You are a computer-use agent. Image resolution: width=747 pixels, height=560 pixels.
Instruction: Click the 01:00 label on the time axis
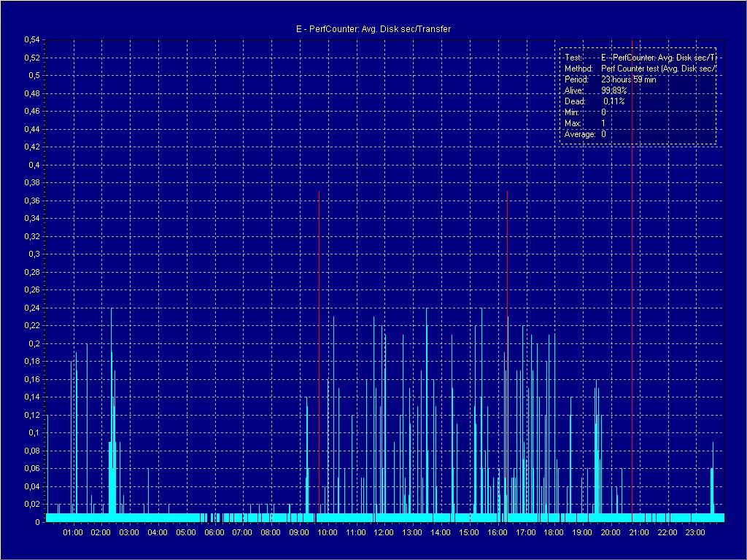click(73, 533)
